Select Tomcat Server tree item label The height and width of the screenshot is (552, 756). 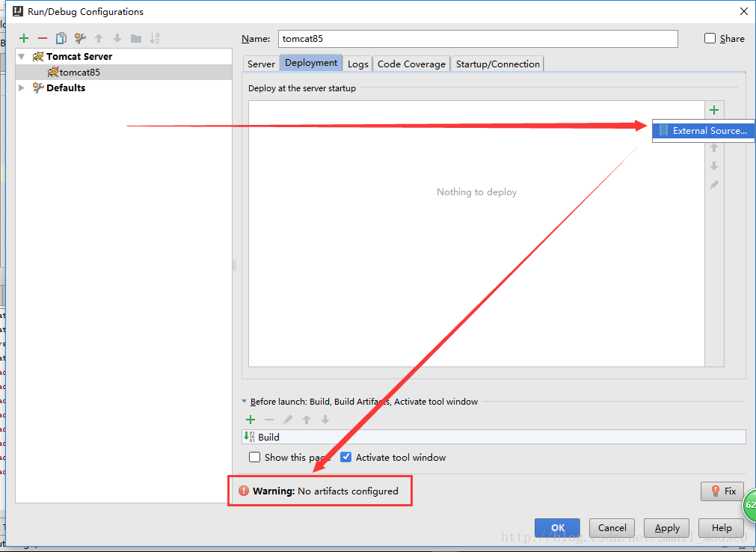[79, 56]
